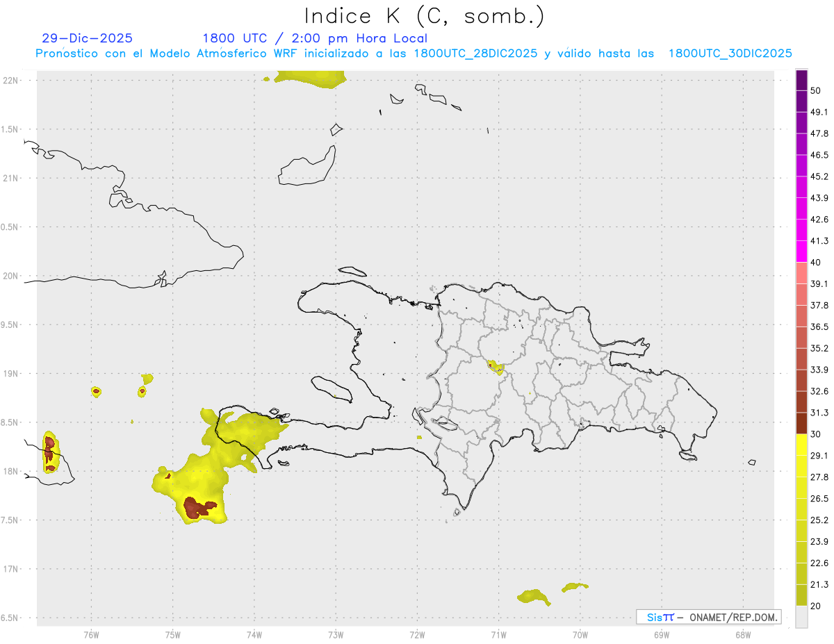Viewport: 834px width, 644px height.
Task: Pick the swatch between 49.1 and 50
Action: pos(802,101)
